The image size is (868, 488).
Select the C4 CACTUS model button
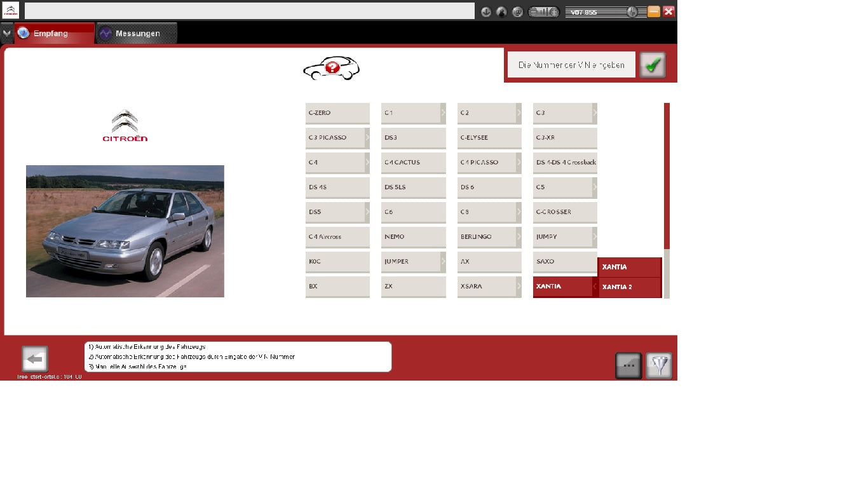[x=413, y=162]
